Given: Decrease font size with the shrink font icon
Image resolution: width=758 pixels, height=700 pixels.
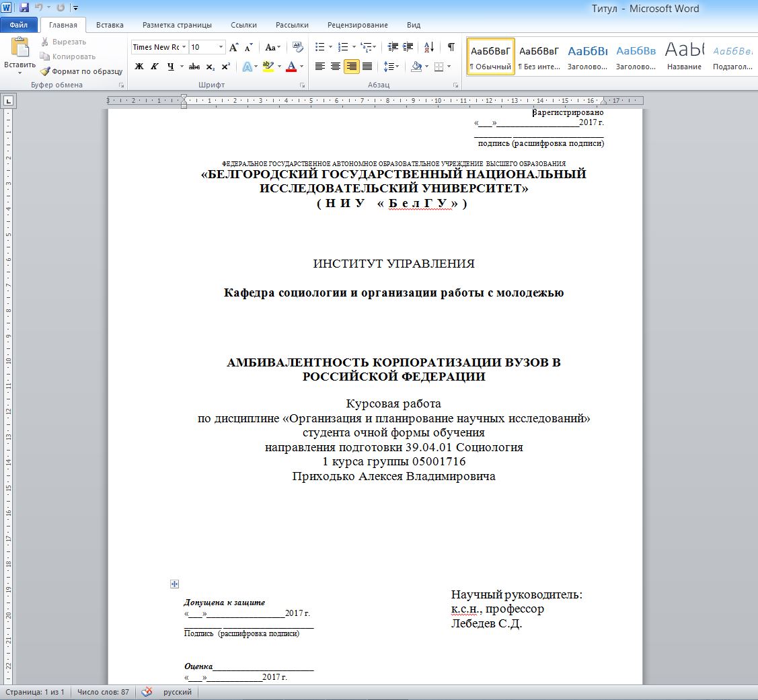Looking at the screenshot, I should (x=248, y=47).
